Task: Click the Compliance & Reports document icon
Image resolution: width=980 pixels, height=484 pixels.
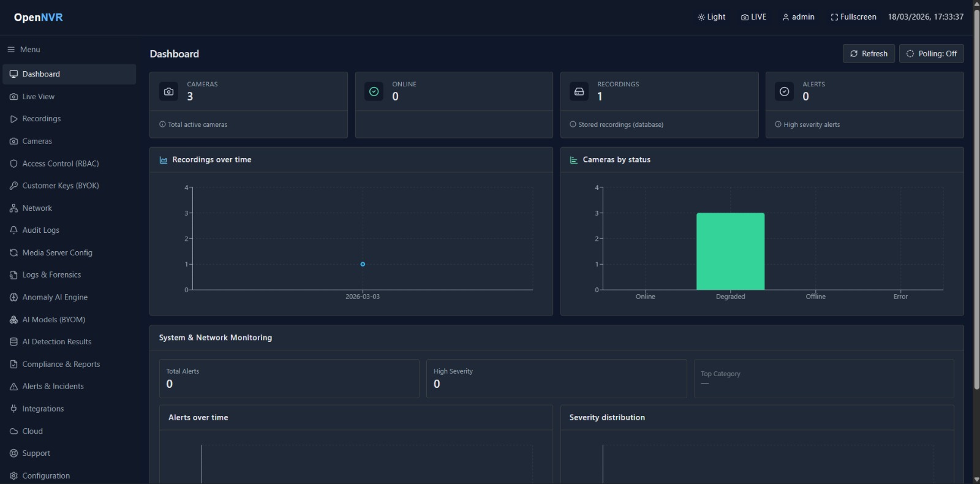Action: pyautogui.click(x=13, y=365)
